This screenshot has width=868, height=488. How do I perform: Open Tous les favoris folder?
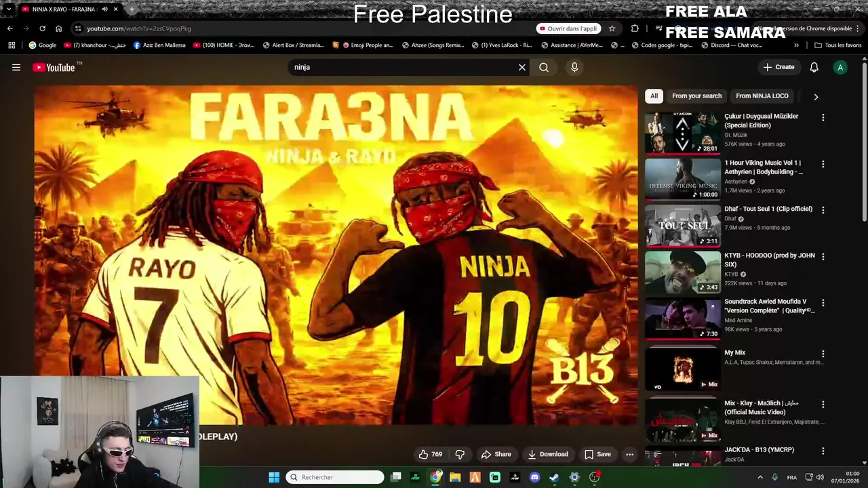click(x=837, y=45)
